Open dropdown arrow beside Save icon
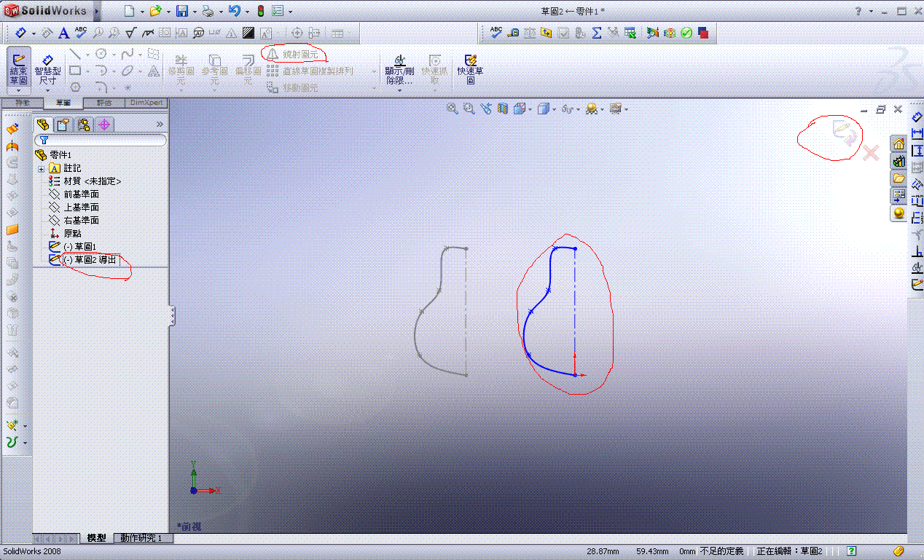924x560 pixels. pos(193,12)
